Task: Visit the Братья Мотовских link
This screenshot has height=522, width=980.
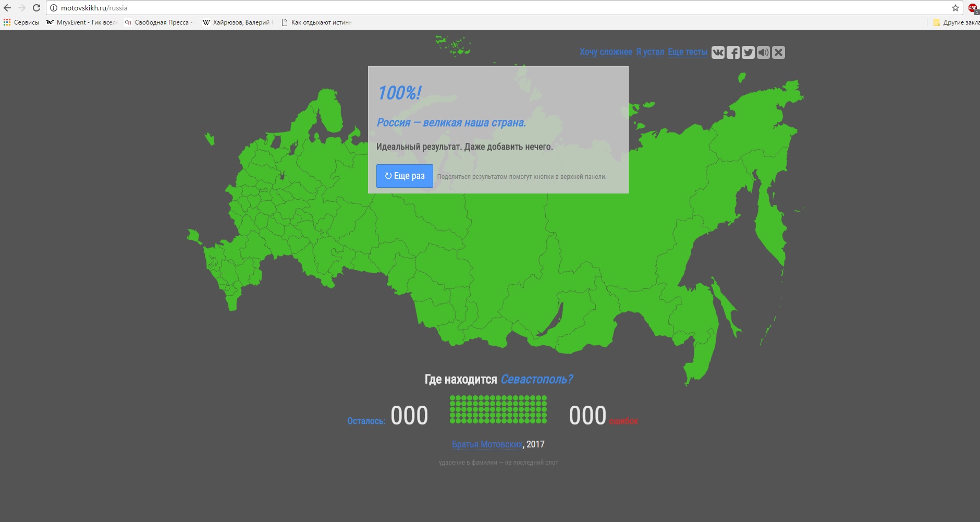Action: click(487, 444)
